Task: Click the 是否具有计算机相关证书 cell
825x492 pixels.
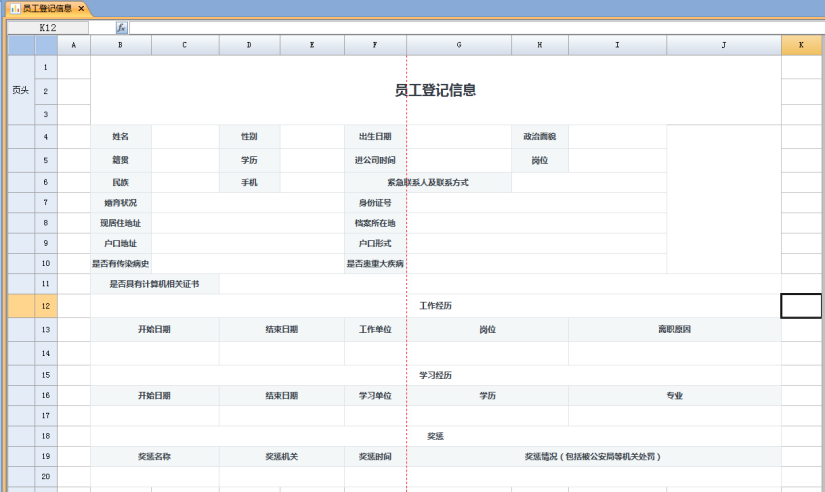Action: 154,284
